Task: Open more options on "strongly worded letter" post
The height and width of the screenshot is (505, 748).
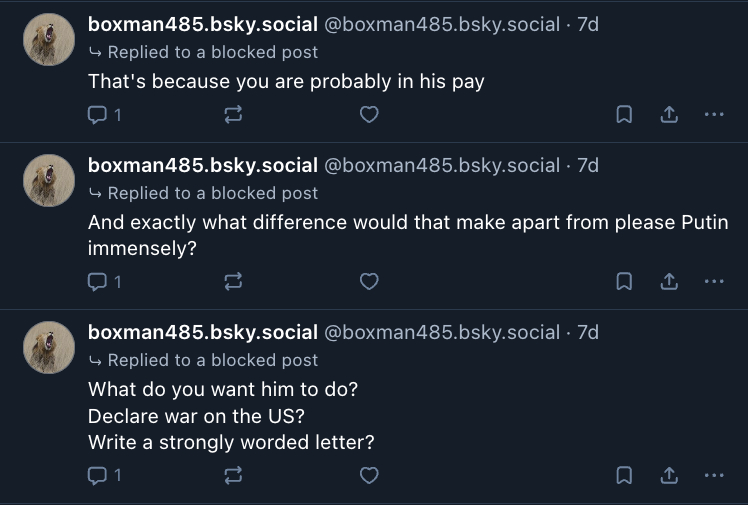Action: (x=713, y=475)
